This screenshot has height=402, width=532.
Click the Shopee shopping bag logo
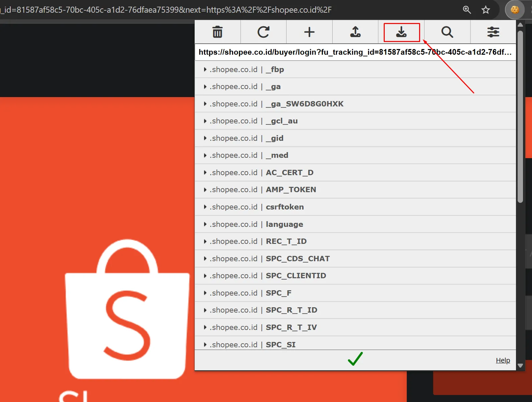point(127,309)
